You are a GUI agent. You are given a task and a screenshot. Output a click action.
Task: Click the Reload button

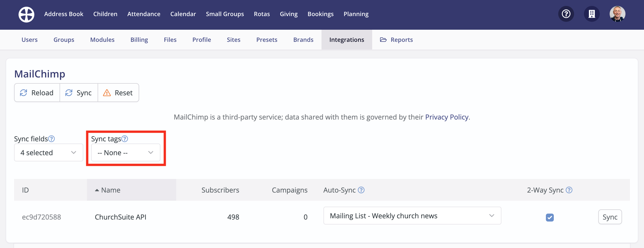click(37, 93)
